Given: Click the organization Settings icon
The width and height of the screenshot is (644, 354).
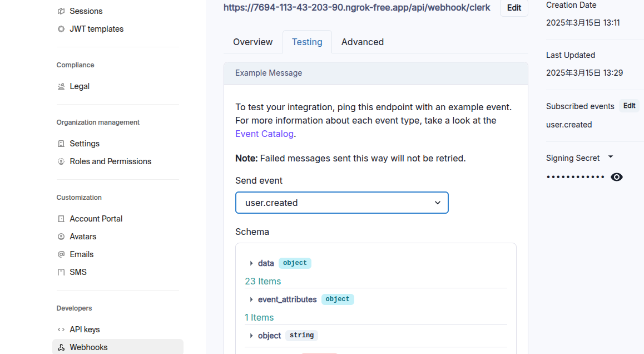Looking at the screenshot, I should coord(61,144).
